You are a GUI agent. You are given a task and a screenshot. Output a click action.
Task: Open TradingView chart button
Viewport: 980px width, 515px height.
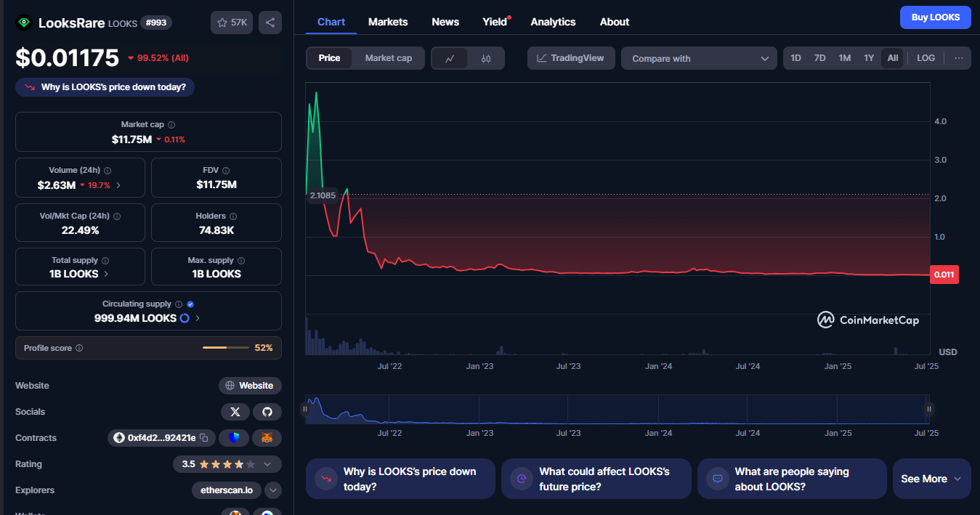571,58
